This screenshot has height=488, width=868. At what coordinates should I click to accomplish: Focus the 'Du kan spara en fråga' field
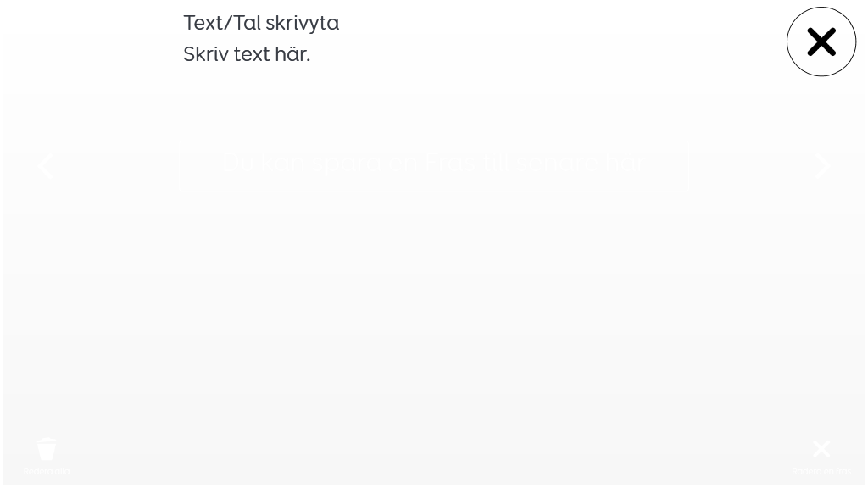(x=433, y=164)
